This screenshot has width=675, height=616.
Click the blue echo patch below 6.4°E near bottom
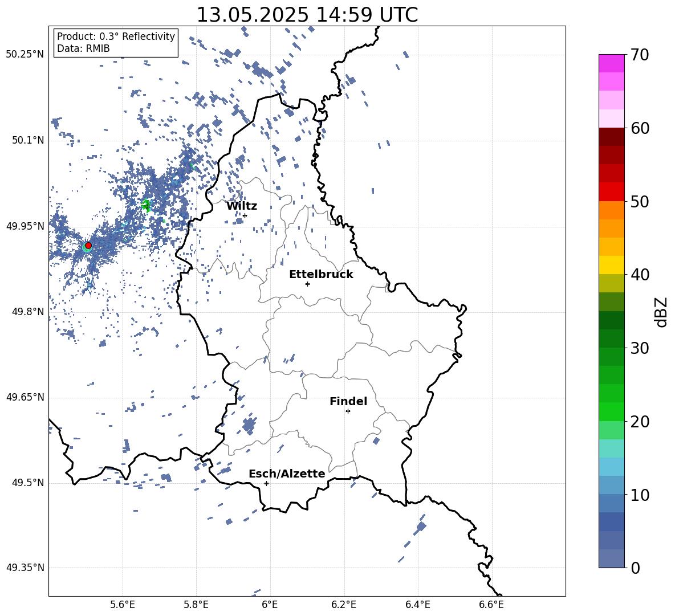pos(421,526)
